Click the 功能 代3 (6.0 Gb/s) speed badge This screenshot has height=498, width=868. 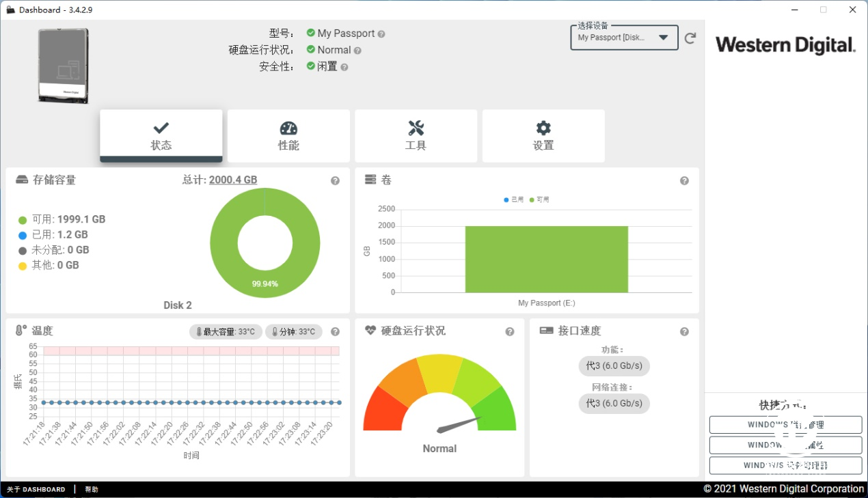coord(614,365)
